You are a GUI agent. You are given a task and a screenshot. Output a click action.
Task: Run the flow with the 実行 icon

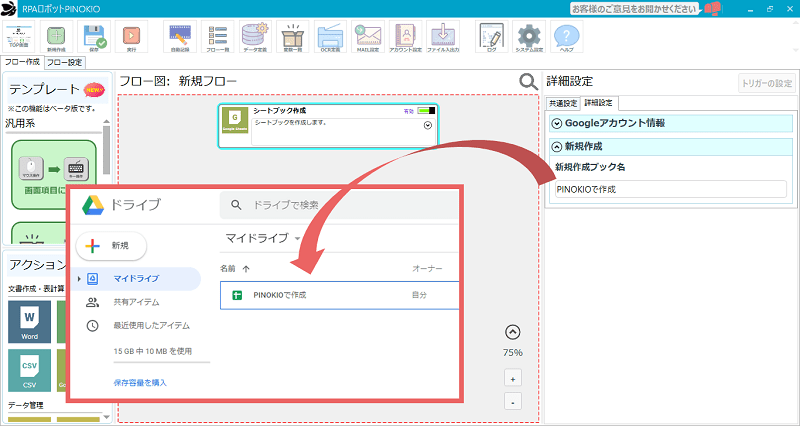click(x=131, y=37)
